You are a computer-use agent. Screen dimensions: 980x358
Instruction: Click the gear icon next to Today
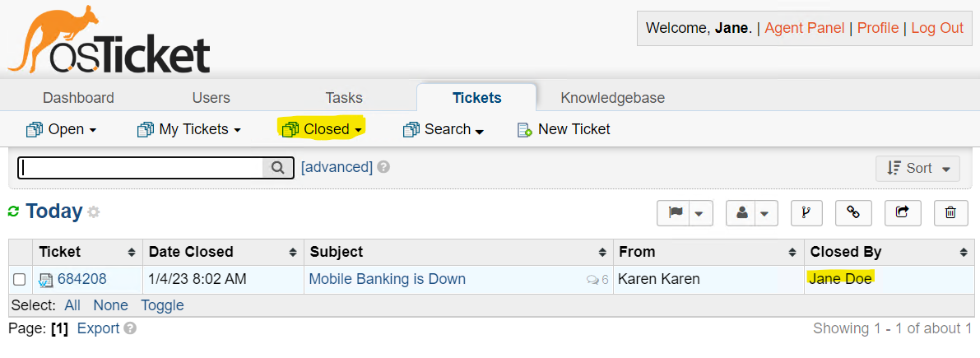(94, 212)
